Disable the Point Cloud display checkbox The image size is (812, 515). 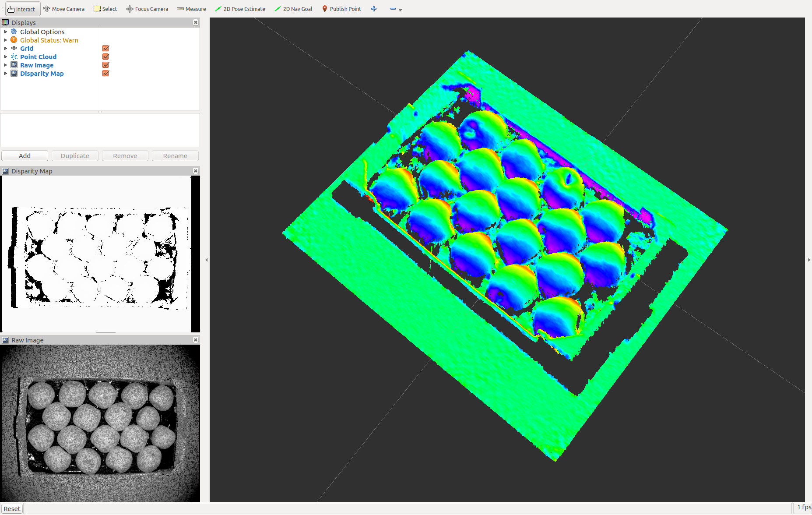[105, 56]
